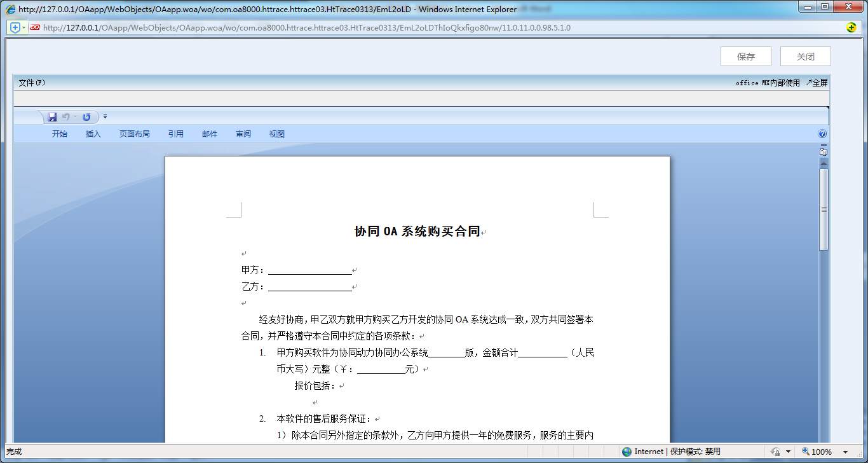
Task: Open Word help via the question mark icon
Action: pyautogui.click(x=822, y=134)
